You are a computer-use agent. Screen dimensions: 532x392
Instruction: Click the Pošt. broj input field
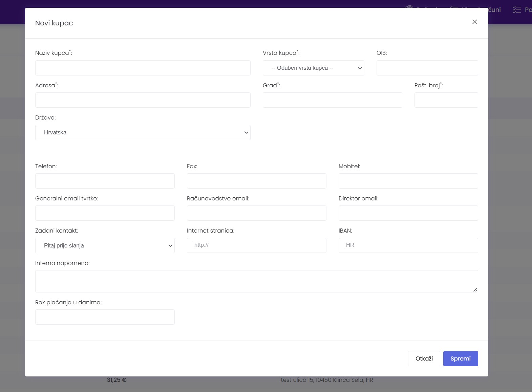[446, 100]
